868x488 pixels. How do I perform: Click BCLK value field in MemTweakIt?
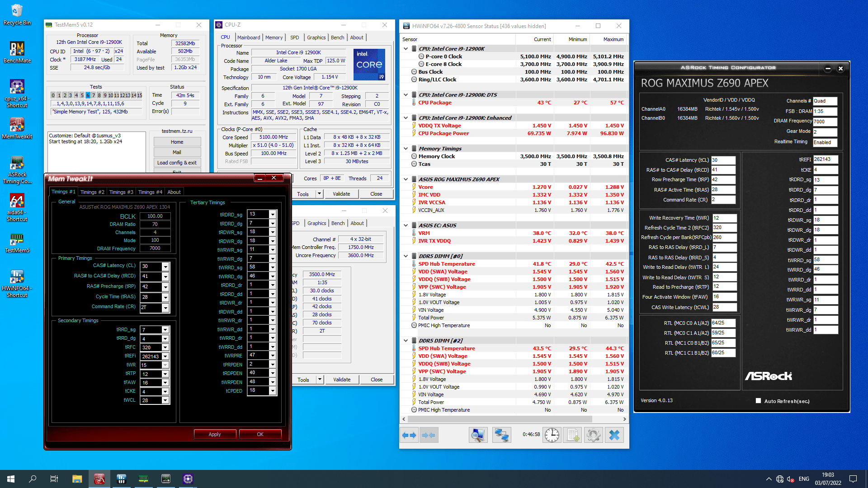pyautogui.click(x=155, y=216)
